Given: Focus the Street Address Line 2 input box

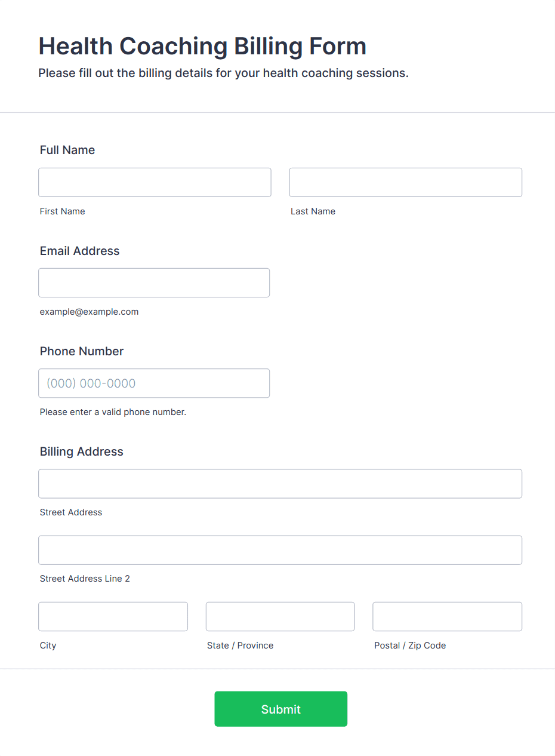Looking at the screenshot, I should coord(280,550).
